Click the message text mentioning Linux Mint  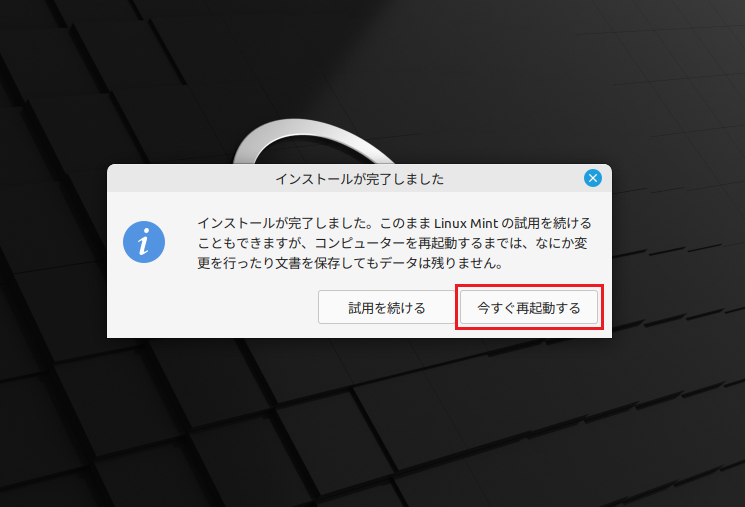click(x=394, y=243)
